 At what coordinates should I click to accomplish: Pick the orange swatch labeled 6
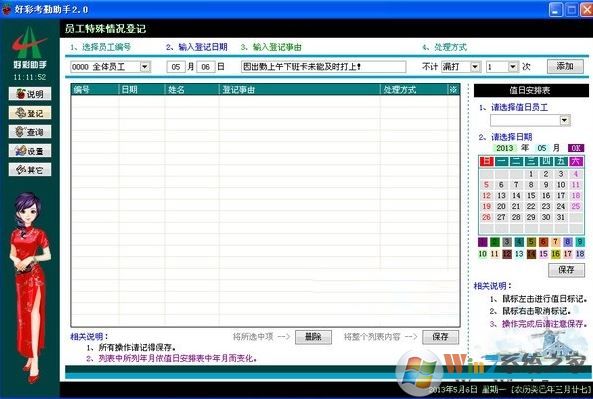coord(543,242)
